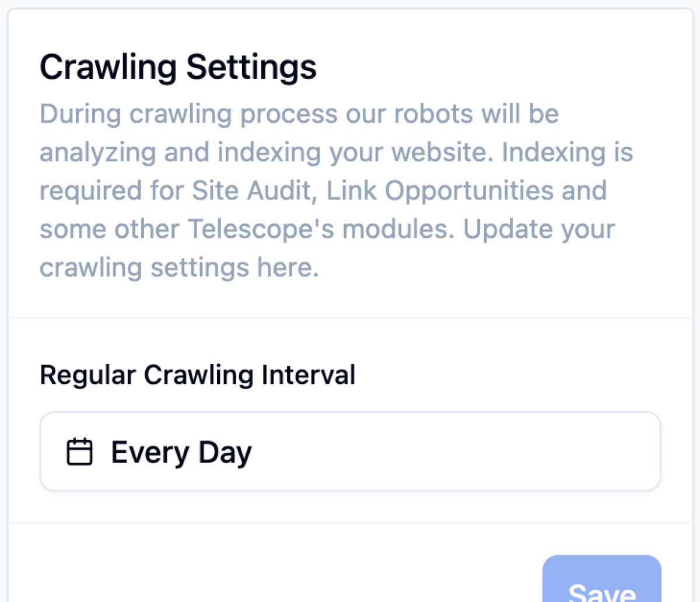The width and height of the screenshot is (700, 602).
Task: Click the "crawling settings here." closing text
Action: (x=179, y=268)
